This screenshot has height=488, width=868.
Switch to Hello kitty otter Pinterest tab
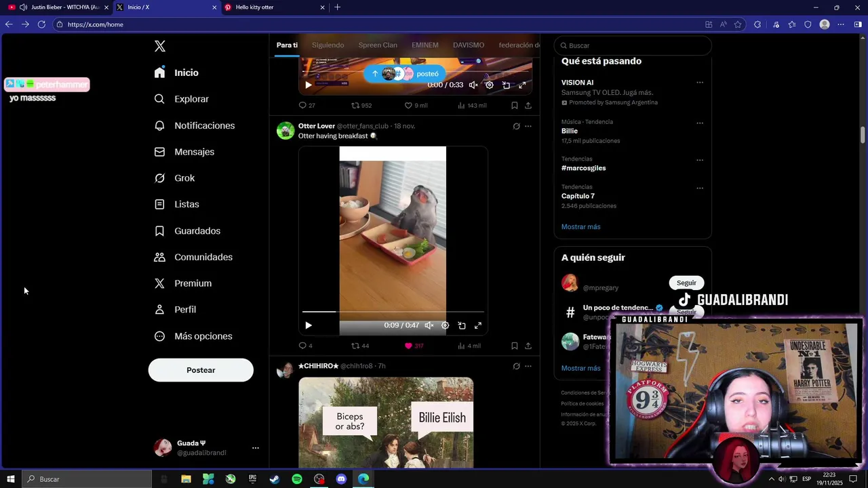coord(275,7)
